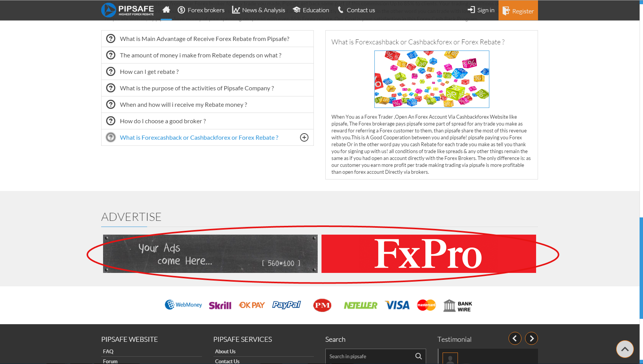Click the PayPal payment logo
The width and height of the screenshot is (643, 364).
(287, 305)
